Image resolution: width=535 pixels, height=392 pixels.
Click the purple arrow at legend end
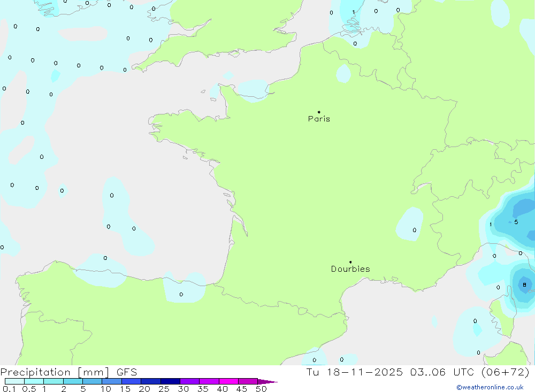[267, 382]
